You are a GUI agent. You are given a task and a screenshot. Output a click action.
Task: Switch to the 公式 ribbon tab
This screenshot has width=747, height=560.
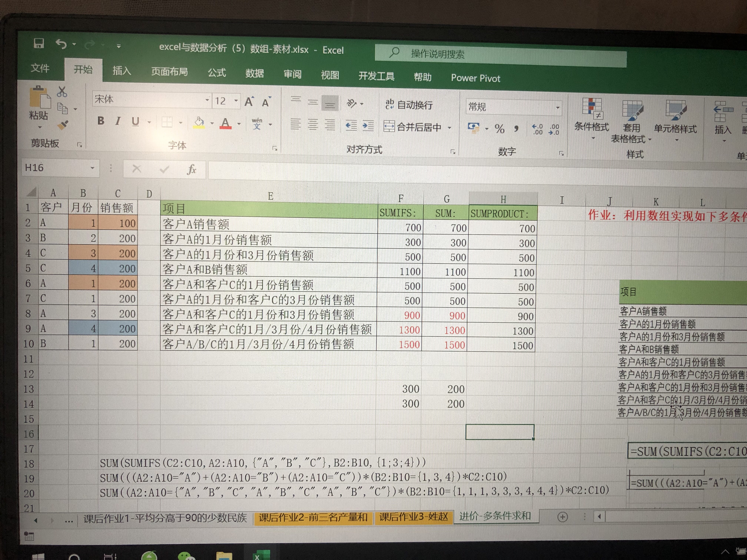[x=216, y=73]
